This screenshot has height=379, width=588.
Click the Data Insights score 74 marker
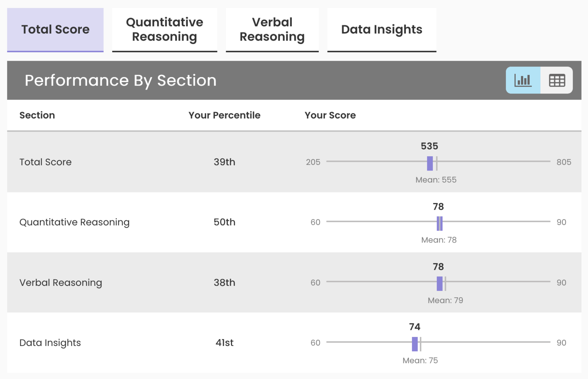click(x=415, y=344)
